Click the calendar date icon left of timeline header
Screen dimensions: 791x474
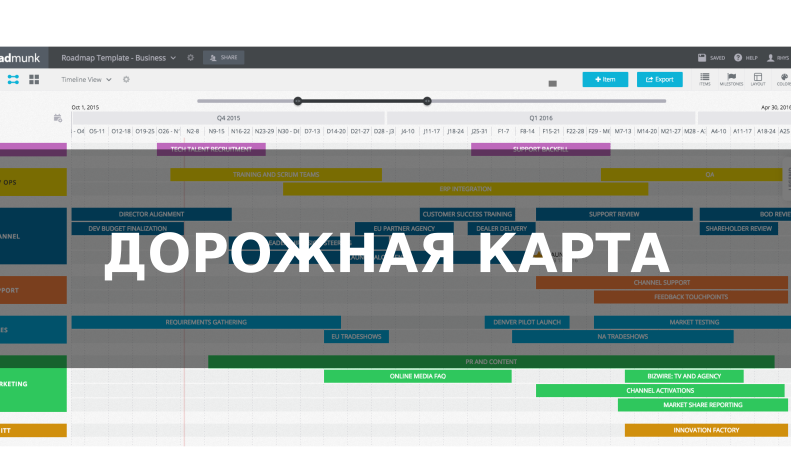tap(58, 118)
